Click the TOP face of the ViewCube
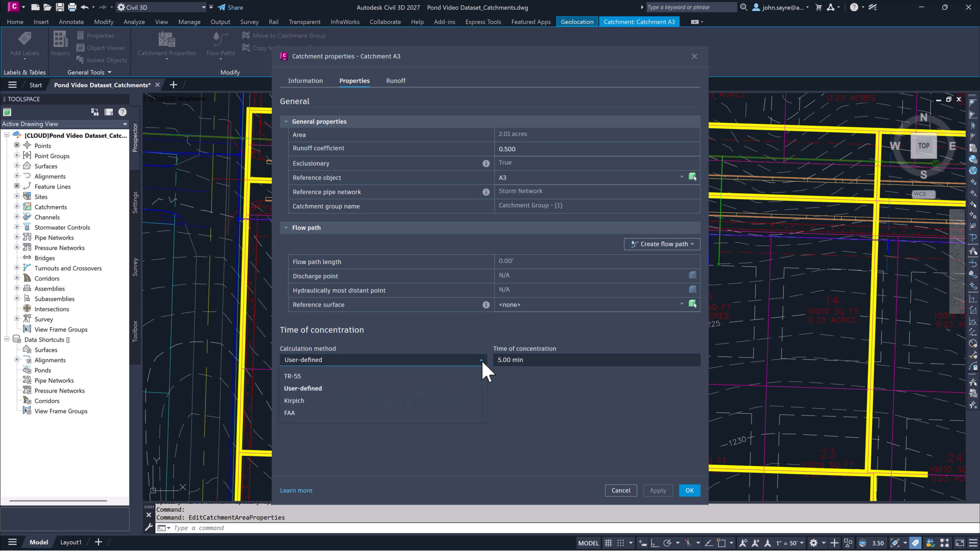 [x=923, y=146]
